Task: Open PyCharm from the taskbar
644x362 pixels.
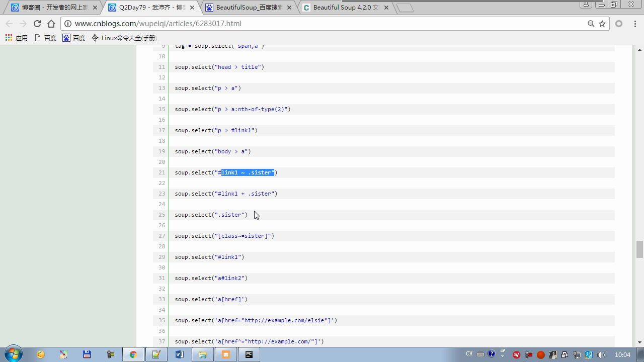Action: pos(249,354)
